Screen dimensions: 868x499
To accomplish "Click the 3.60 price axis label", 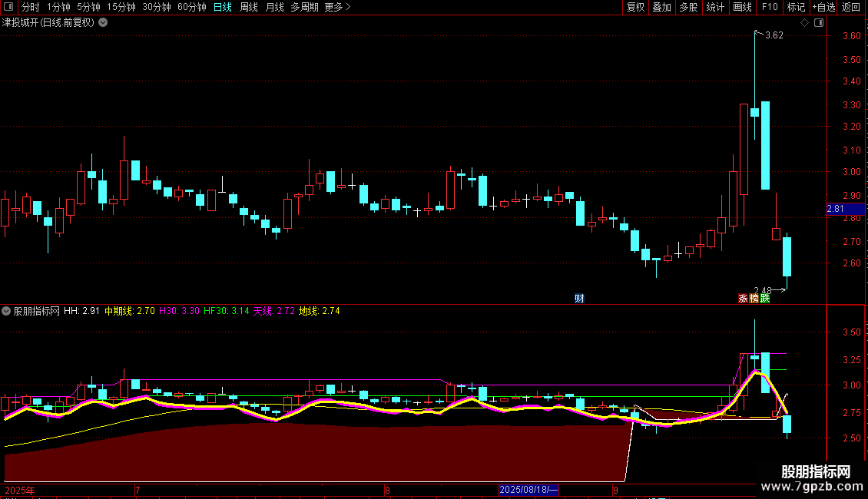I will (x=851, y=36).
